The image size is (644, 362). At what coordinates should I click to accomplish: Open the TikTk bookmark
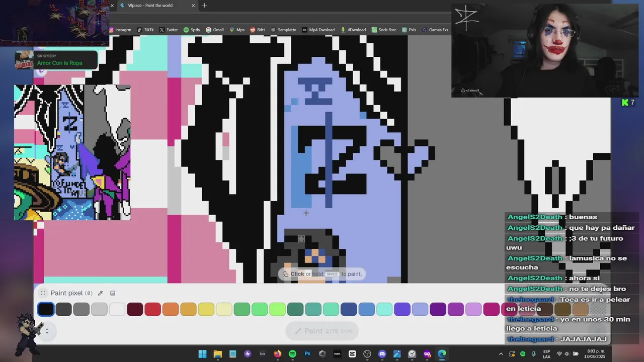[145, 30]
